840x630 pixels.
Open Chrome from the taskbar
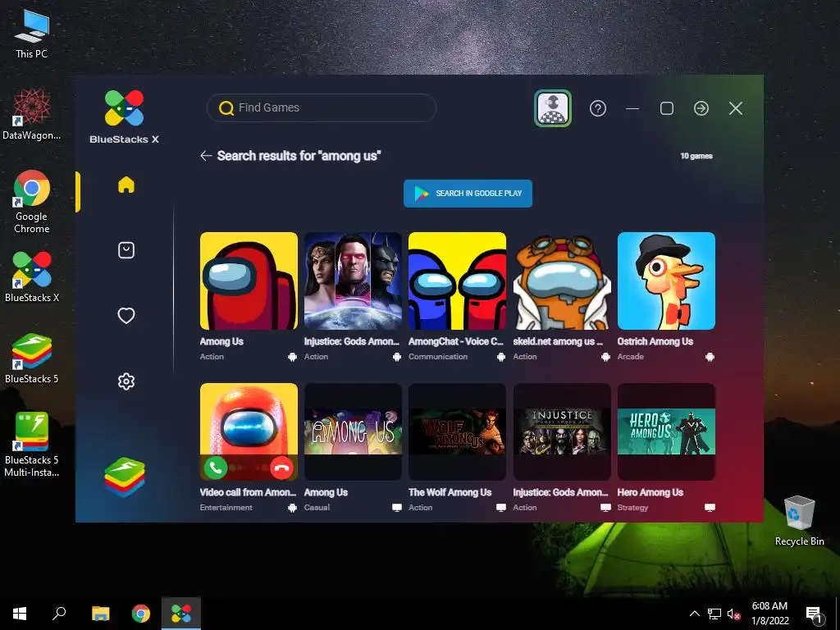(x=141, y=614)
